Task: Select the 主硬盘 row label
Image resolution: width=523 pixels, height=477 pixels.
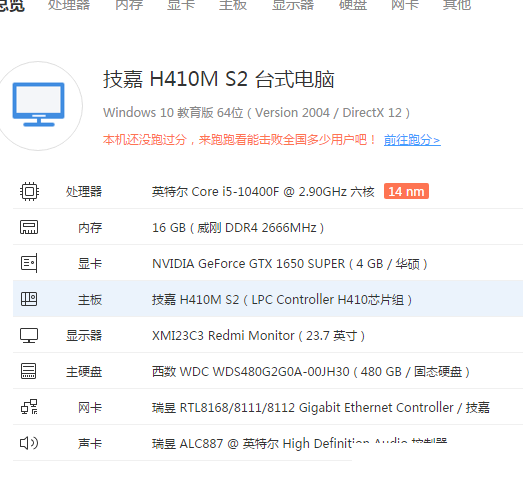Action: (84, 372)
